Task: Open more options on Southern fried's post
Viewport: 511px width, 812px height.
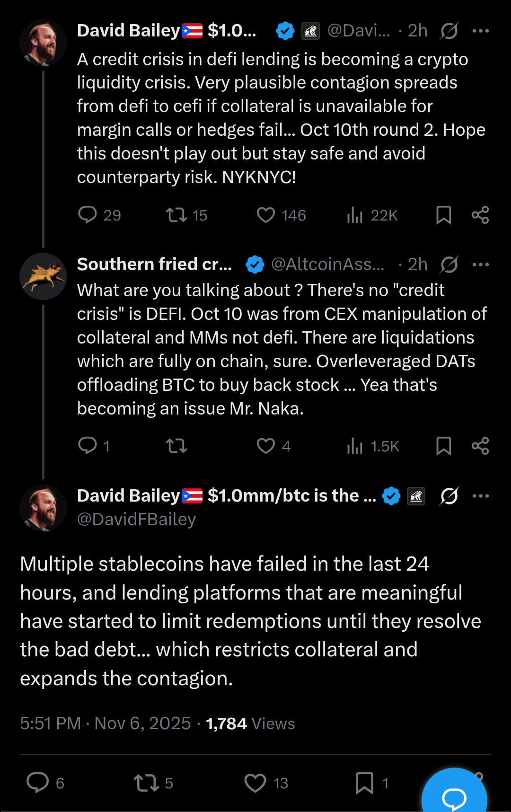Action: click(x=481, y=265)
